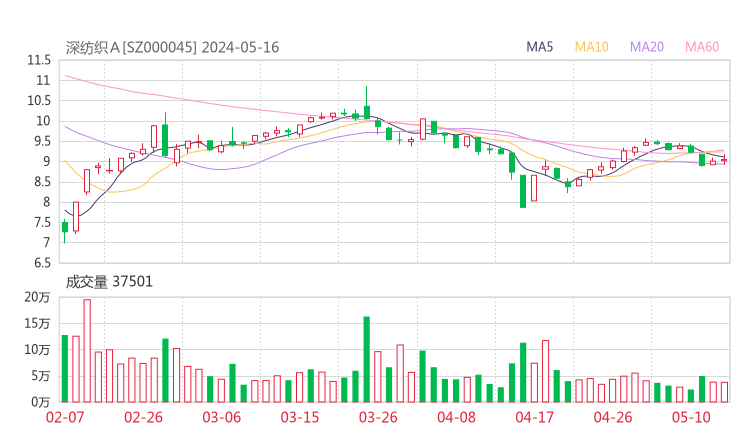Screen dimensions: 740x440
Task: Click the MA60 legend label
Action: coord(702,47)
